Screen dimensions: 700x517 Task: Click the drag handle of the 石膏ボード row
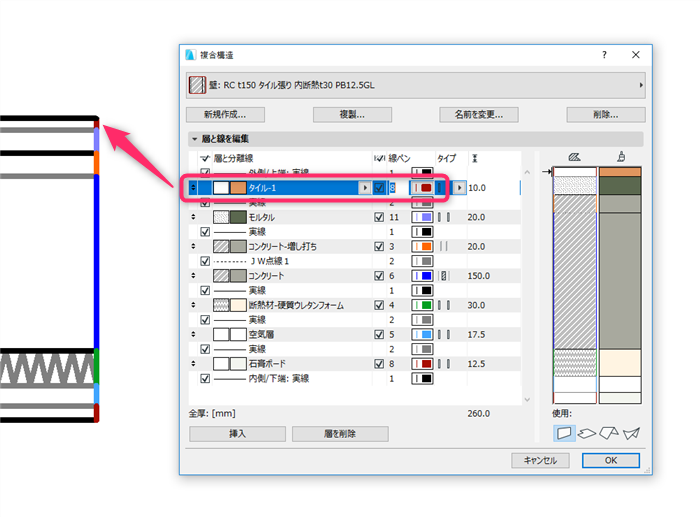(x=193, y=363)
